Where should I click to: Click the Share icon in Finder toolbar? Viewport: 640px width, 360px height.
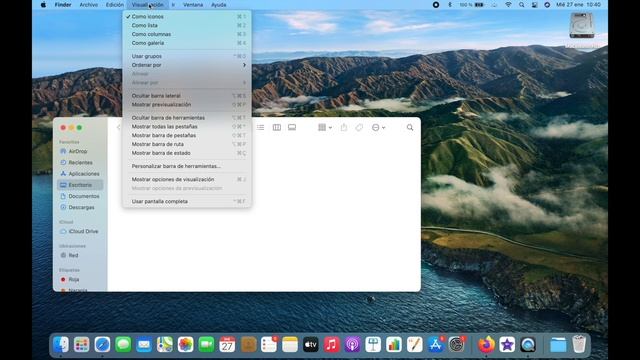[x=344, y=127]
